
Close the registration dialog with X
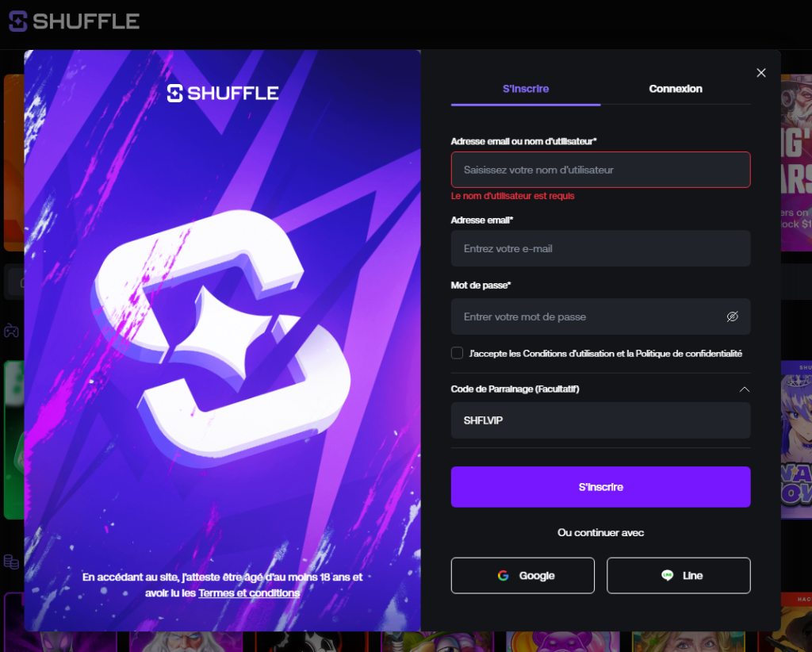pyautogui.click(x=760, y=73)
